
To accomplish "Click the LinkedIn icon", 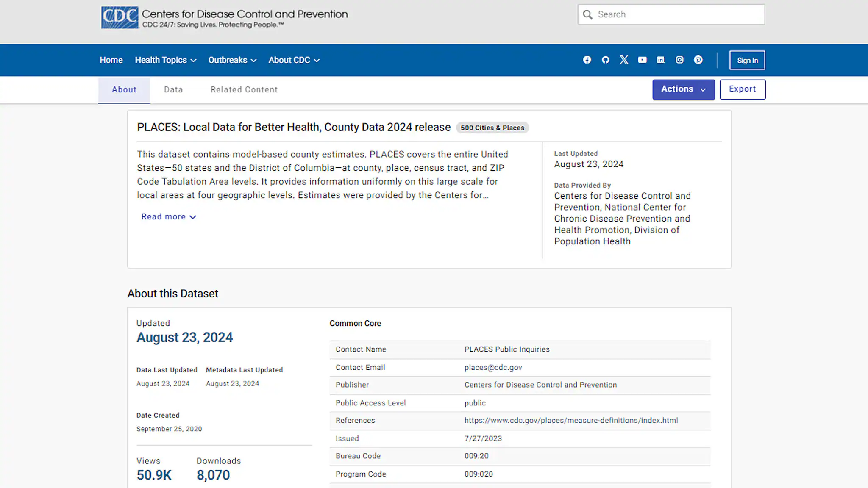I will (x=661, y=60).
